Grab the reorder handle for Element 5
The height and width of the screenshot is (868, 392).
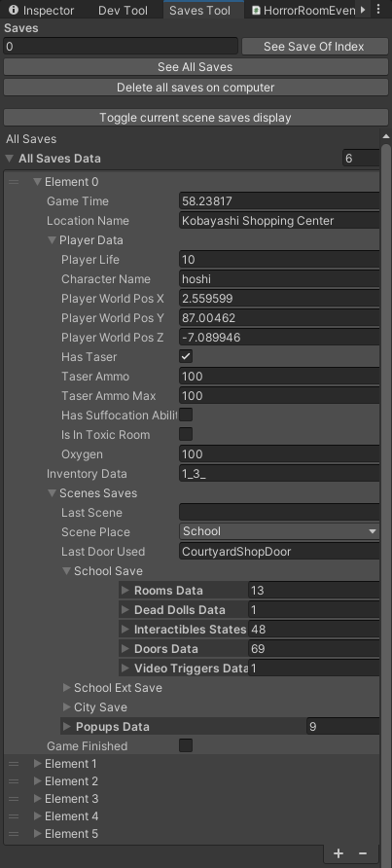[14, 834]
